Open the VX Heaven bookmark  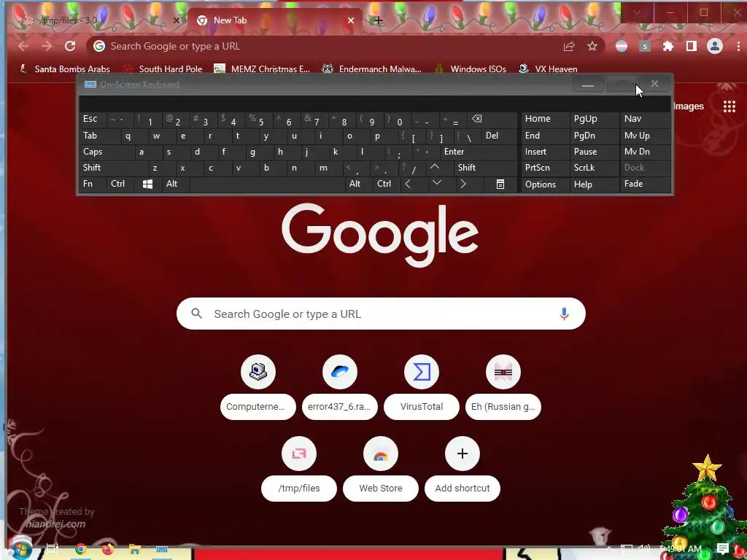click(x=548, y=69)
